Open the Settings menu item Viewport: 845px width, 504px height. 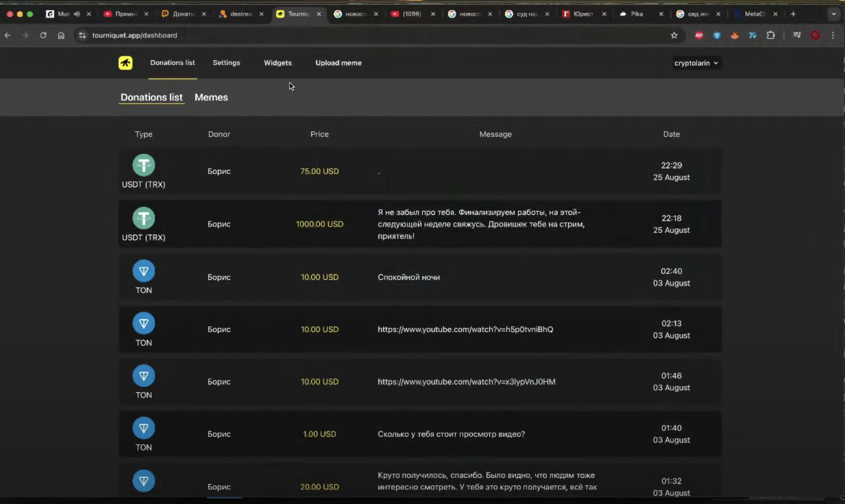click(226, 63)
